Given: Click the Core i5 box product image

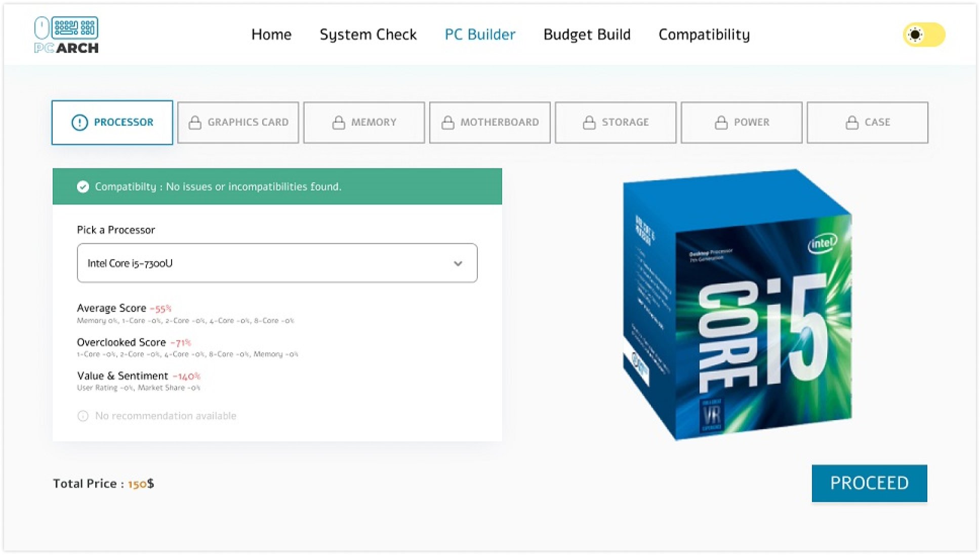Looking at the screenshot, I should point(737,305).
